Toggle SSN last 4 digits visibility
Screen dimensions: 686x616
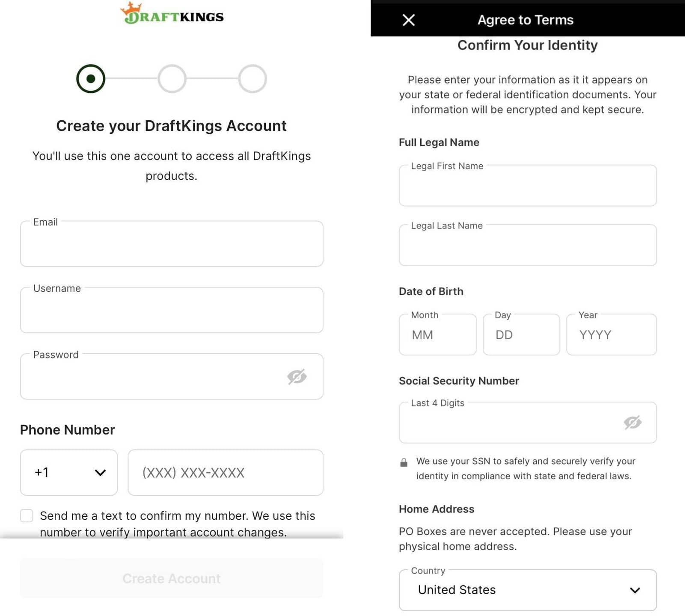tap(633, 423)
